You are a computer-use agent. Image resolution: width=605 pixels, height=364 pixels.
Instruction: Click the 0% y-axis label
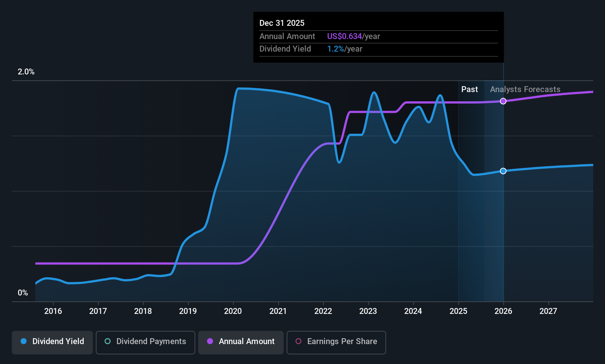click(23, 293)
